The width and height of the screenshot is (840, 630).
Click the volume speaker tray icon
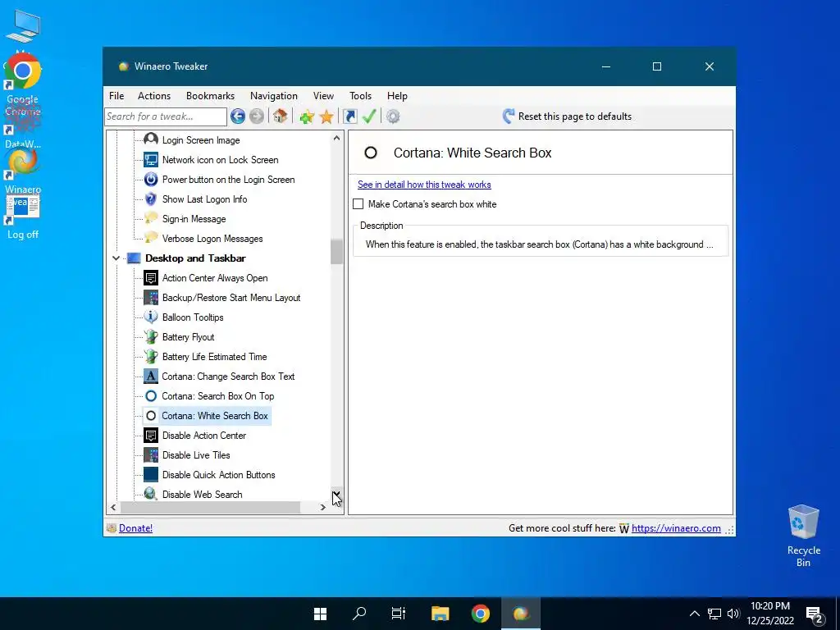click(x=733, y=614)
